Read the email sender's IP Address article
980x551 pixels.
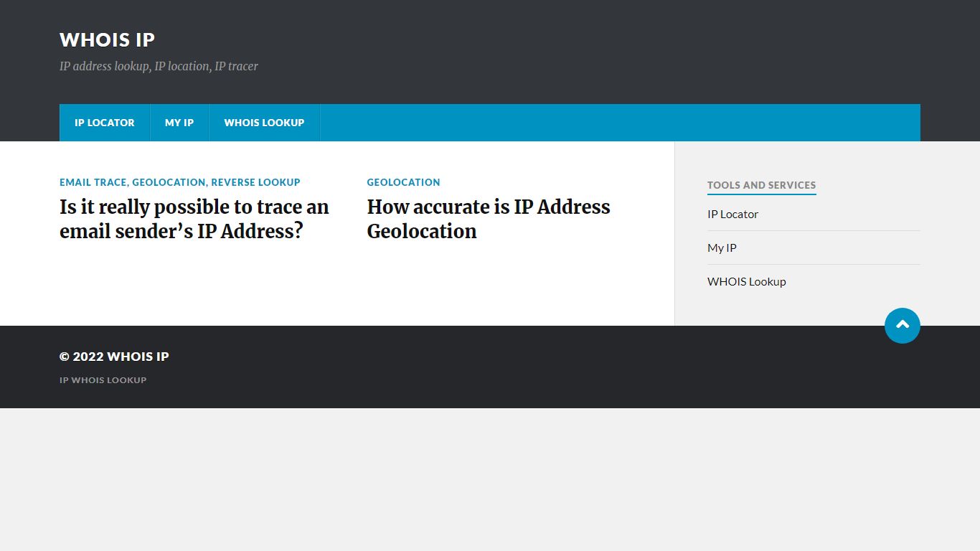194,219
